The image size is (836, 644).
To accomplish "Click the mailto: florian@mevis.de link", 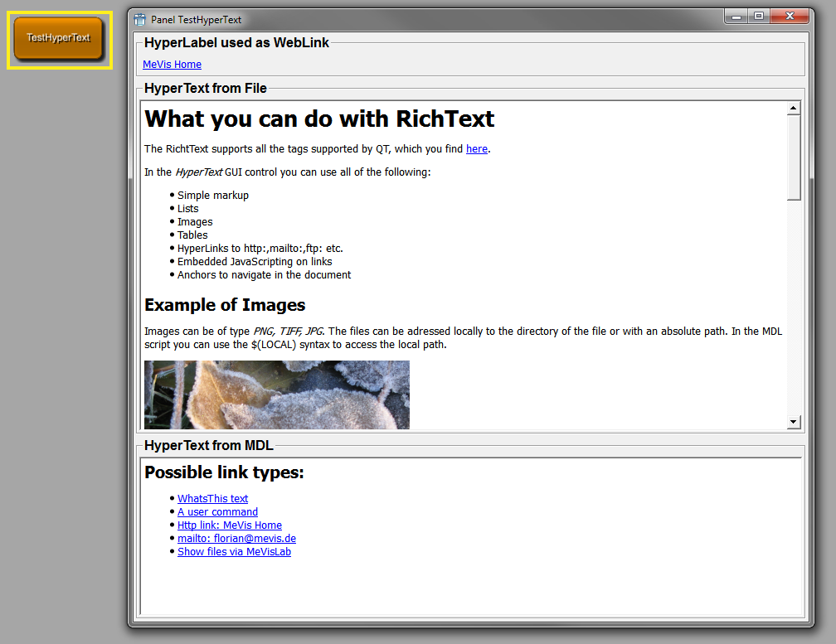I will 236,539.
